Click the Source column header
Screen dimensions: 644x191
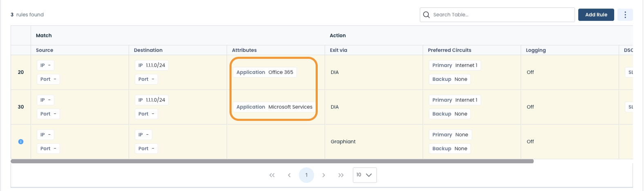click(45, 50)
